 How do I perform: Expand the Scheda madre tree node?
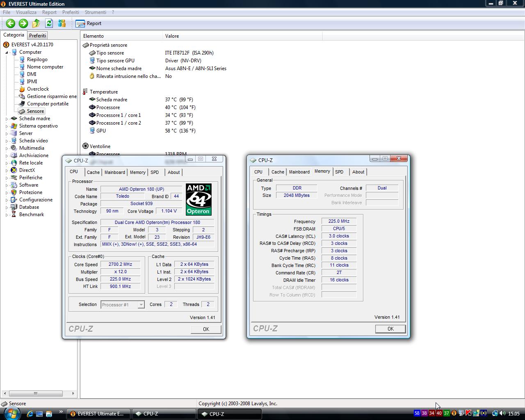pyautogui.click(x=7, y=119)
